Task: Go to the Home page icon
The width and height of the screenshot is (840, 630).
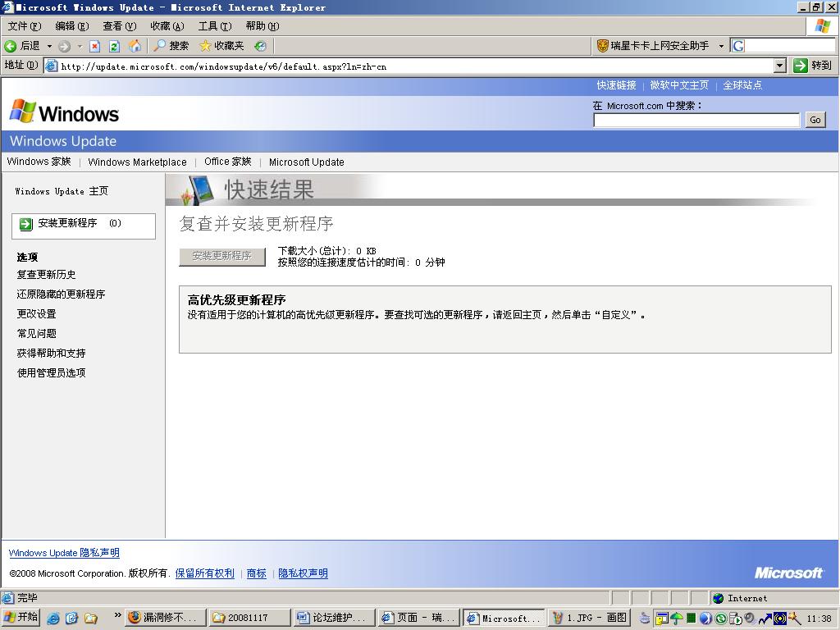Action: pos(135,46)
